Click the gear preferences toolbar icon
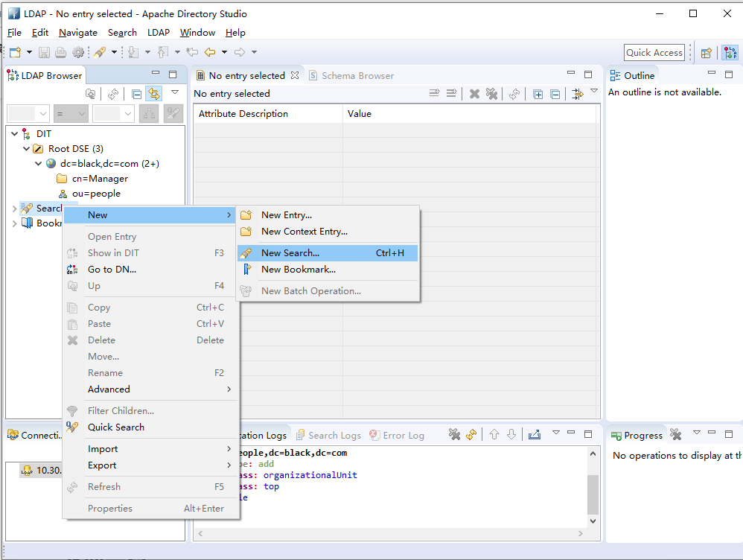This screenshot has width=743, height=560. (78, 52)
